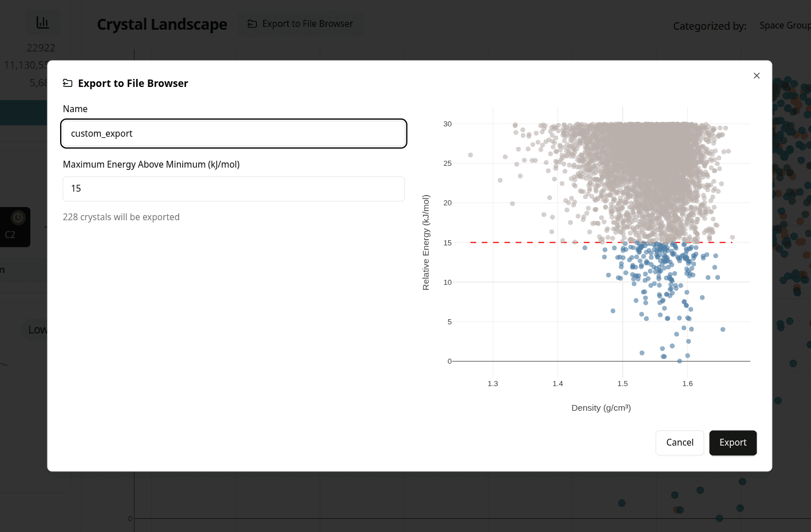Click the 22922 crystal count in the sidebar
This screenshot has height=532, width=811.
point(41,47)
